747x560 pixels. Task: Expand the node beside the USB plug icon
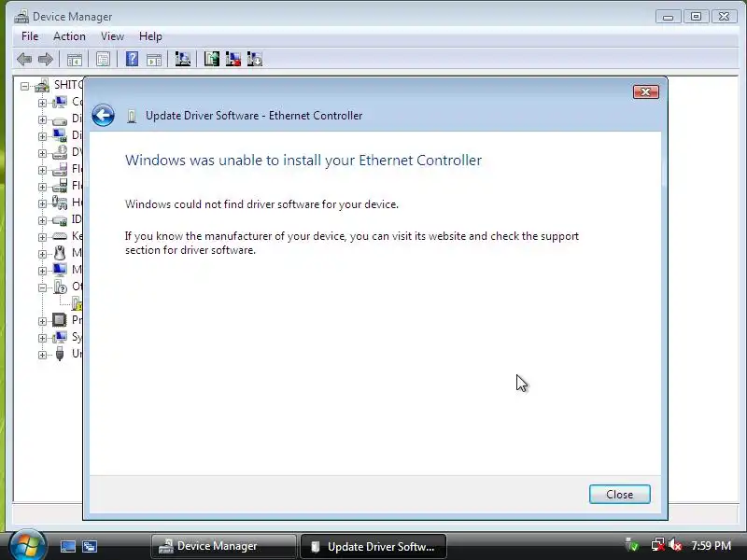(x=42, y=355)
